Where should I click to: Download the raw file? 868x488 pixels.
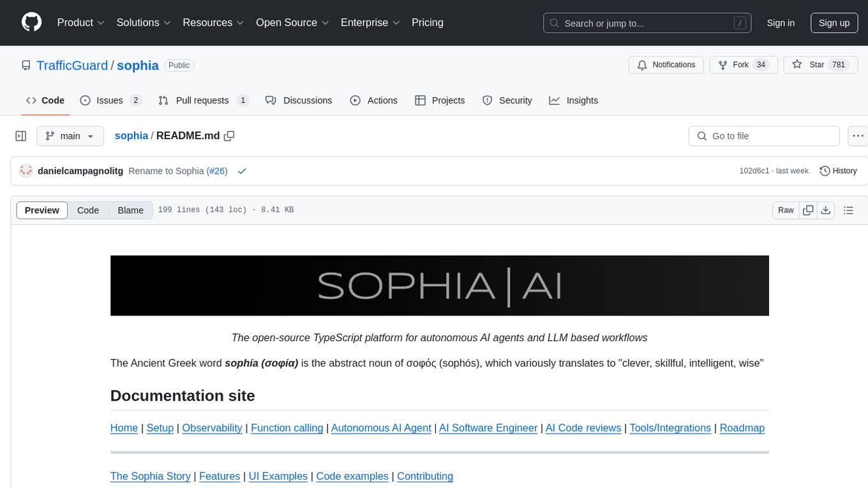click(825, 210)
